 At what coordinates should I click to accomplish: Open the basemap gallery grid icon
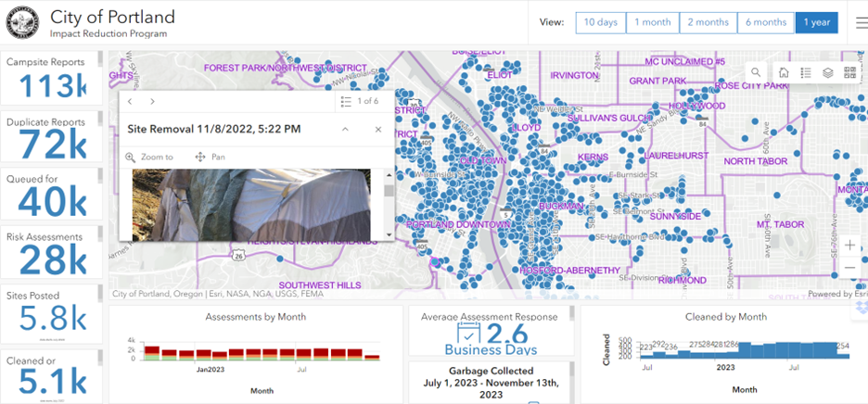[x=849, y=72]
